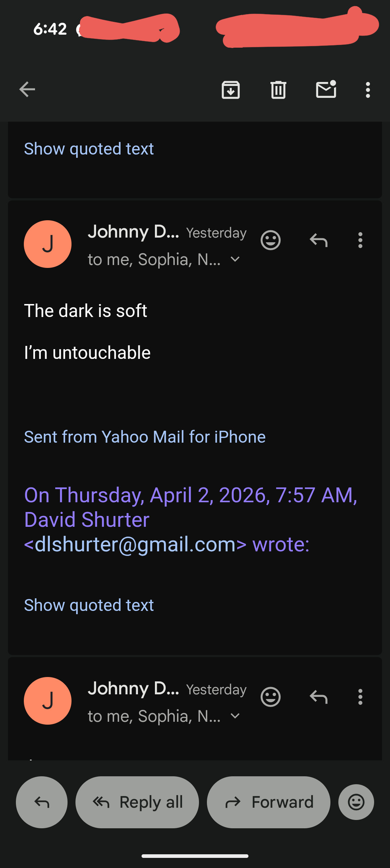The image size is (390, 868).
Task: Add emoji reaction to second Johnny message
Action: [x=270, y=697]
